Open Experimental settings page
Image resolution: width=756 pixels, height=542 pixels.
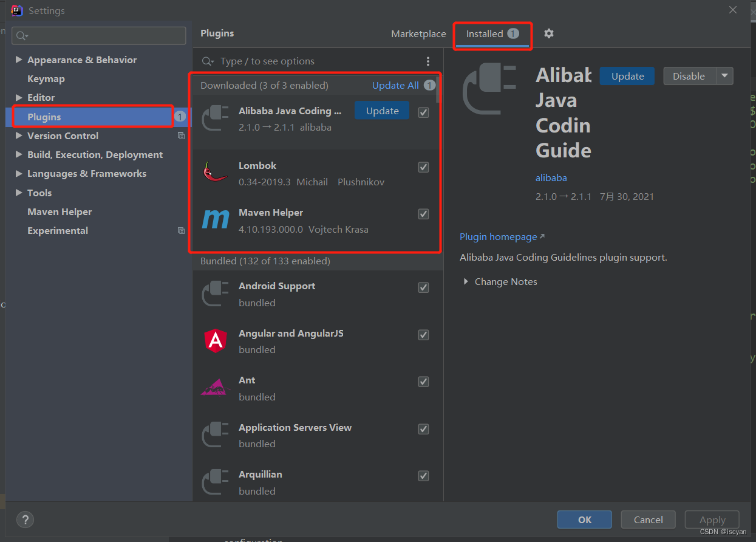tap(58, 231)
